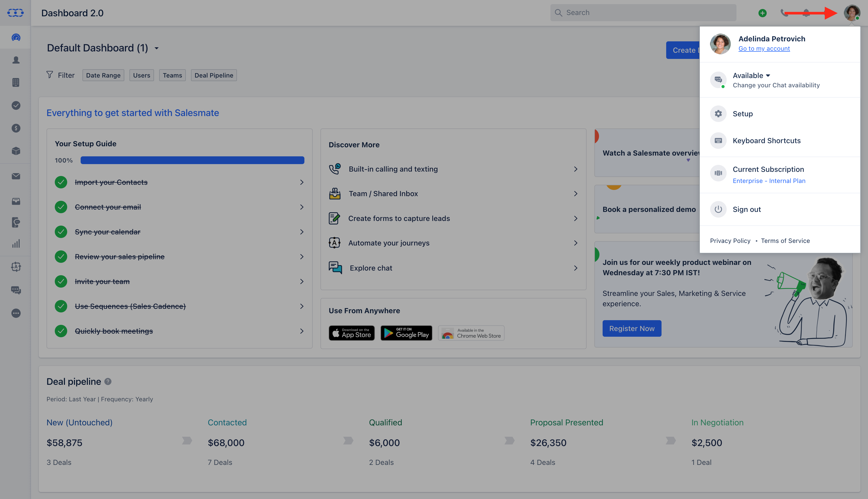Open Teams filter
Image resolution: width=868 pixels, height=499 pixels.
(172, 75)
